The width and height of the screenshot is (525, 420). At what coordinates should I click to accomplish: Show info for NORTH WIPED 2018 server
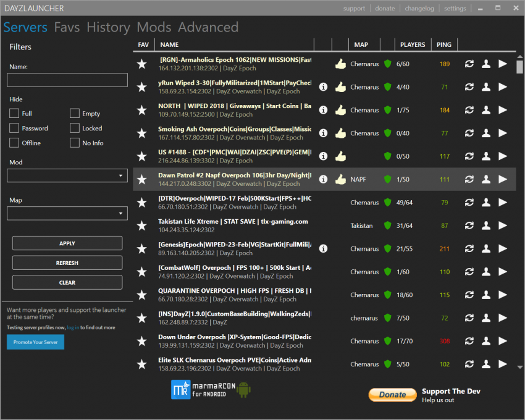coord(323,110)
